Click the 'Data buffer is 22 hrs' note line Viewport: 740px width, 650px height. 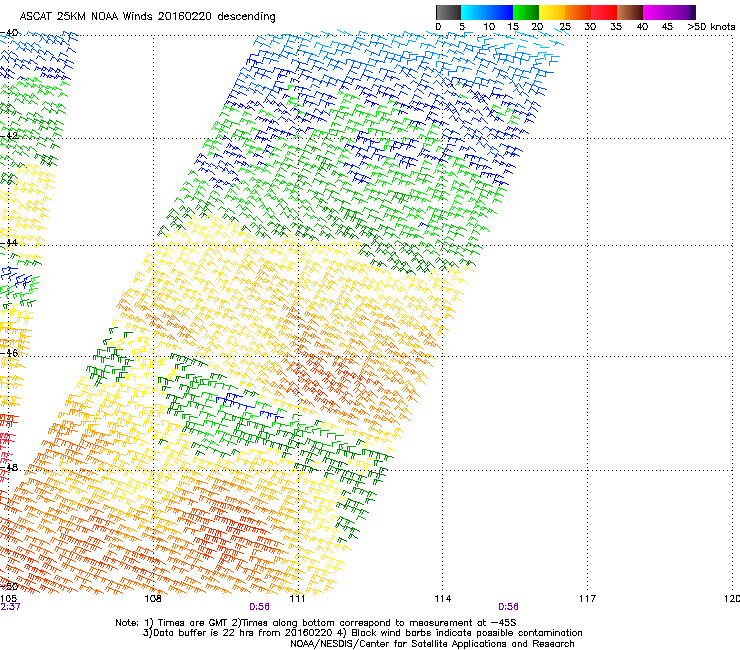[x=362, y=633]
